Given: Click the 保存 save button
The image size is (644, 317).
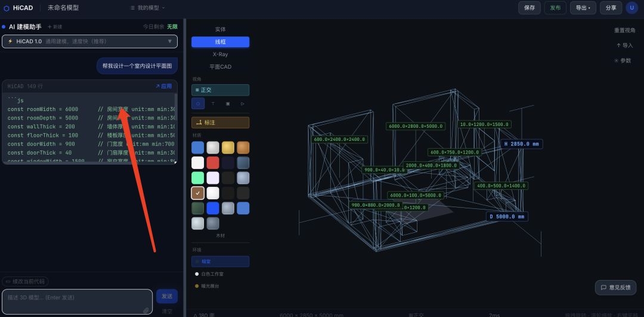Looking at the screenshot, I should click(x=530, y=8).
